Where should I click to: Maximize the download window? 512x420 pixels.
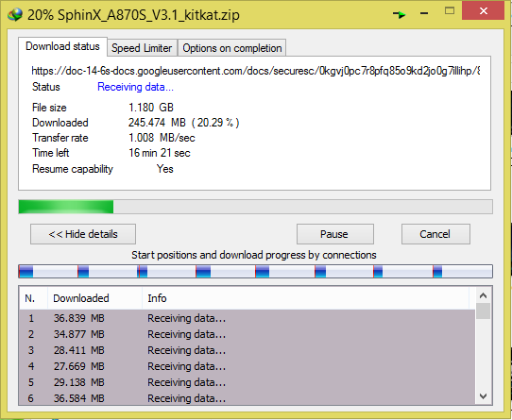[450, 10]
